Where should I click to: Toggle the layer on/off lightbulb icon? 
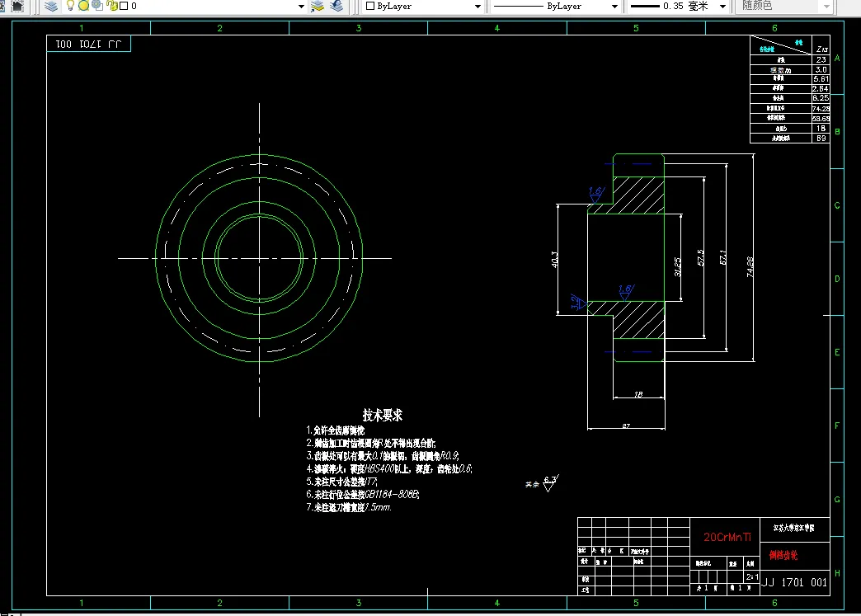click(x=70, y=6)
